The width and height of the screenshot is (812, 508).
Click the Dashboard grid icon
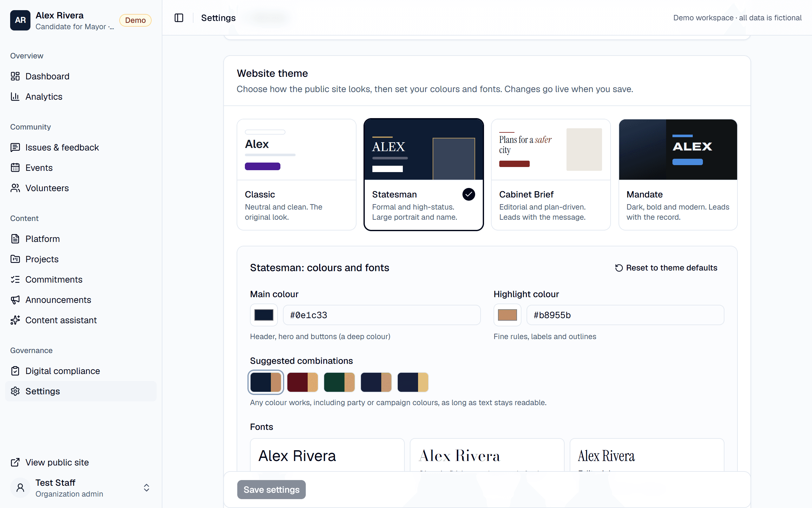click(x=15, y=76)
